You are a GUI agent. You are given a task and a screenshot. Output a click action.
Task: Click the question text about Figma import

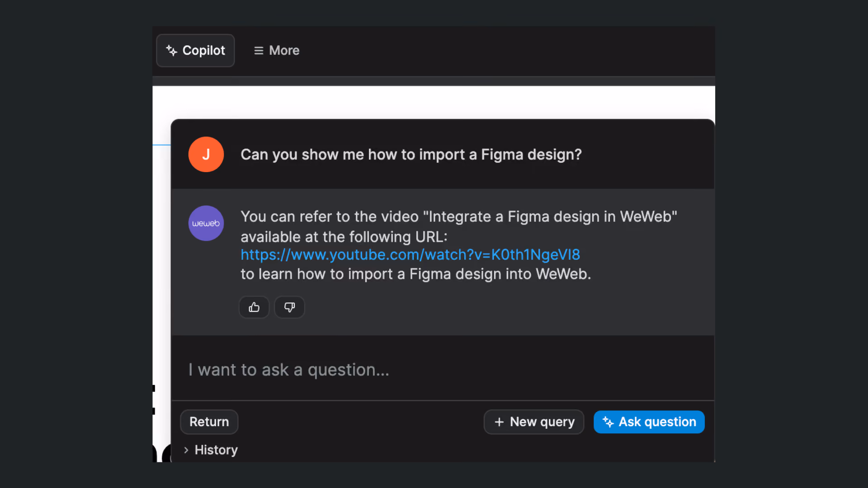[411, 155]
